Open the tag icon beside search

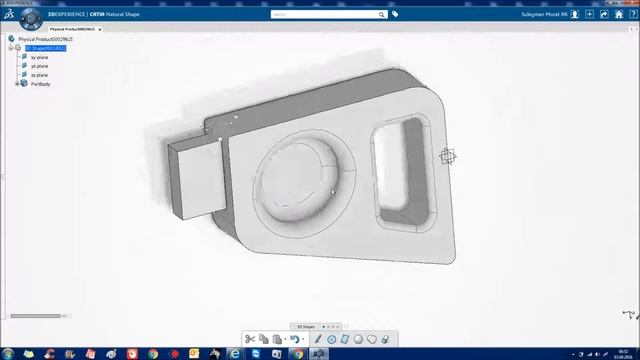pos(395,14)
